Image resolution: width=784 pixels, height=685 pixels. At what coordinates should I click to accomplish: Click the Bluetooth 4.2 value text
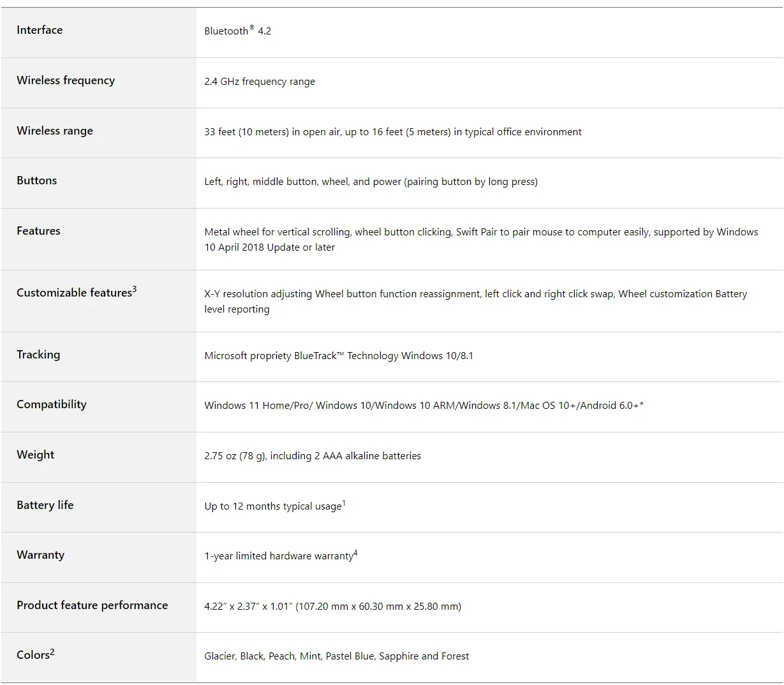pos(237,31)
